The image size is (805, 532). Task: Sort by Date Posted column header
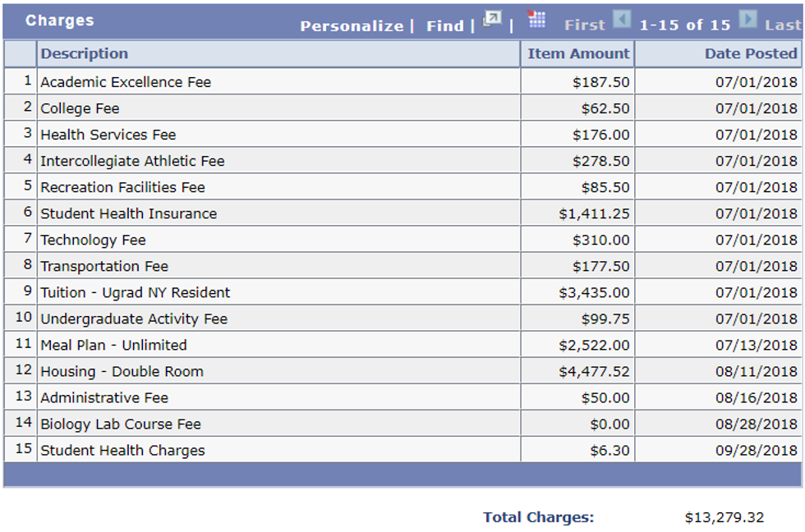pos(751,54)
